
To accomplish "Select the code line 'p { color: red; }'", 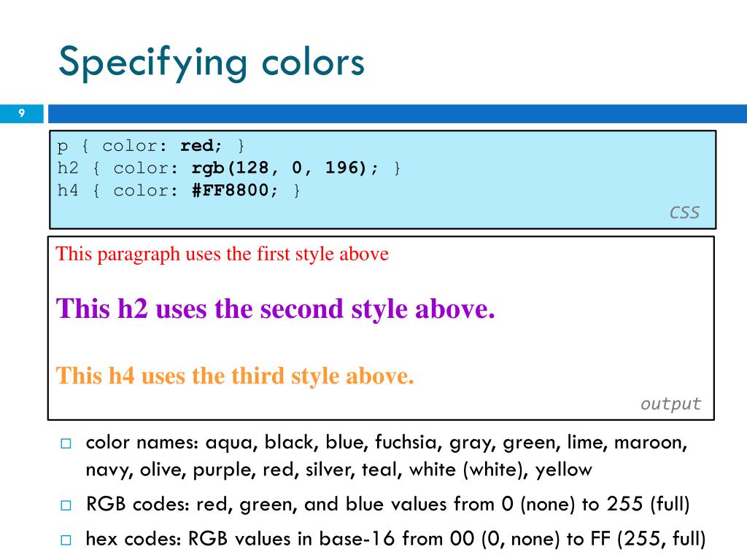I will pos(150,146).
